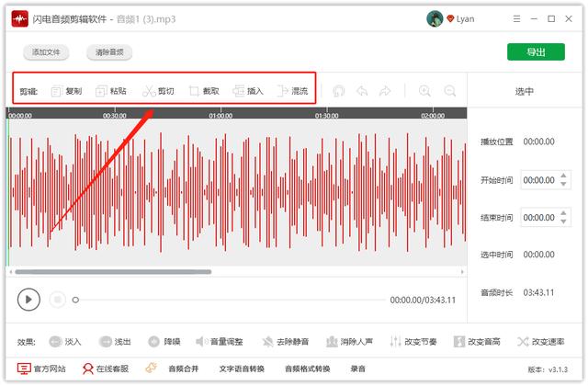Click the 00:30.00 timeline ruler marker
Viewport: 588px width, 386px height.
point(114,116)
